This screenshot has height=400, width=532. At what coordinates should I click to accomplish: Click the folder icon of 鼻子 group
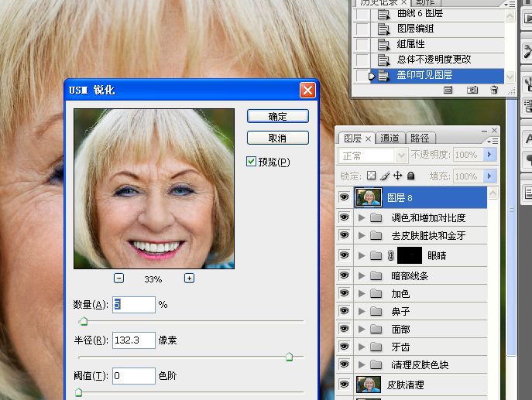click(376, 311)
